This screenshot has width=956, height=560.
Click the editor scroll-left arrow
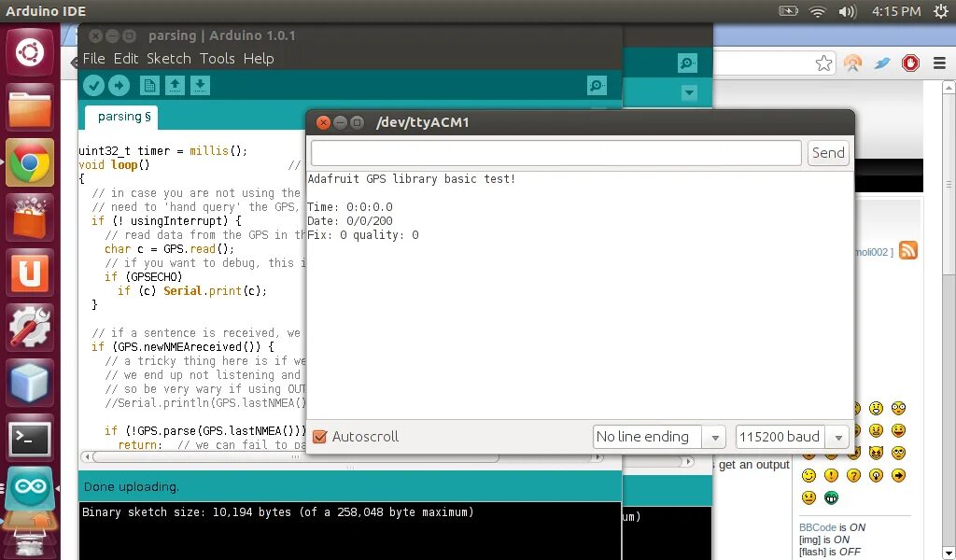coord(87,456)
